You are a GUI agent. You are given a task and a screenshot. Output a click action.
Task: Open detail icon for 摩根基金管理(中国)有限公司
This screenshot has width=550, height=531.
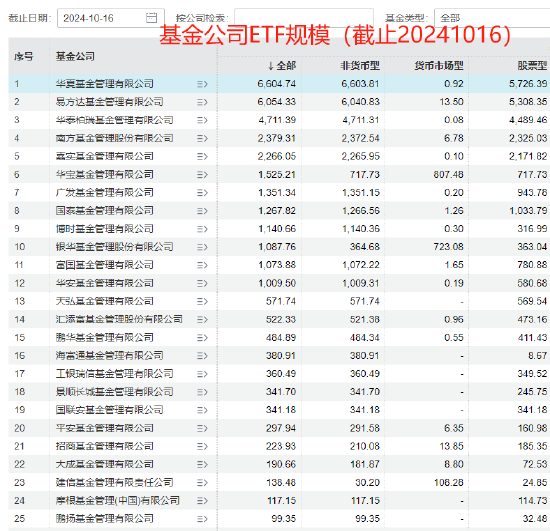(202, 501)
